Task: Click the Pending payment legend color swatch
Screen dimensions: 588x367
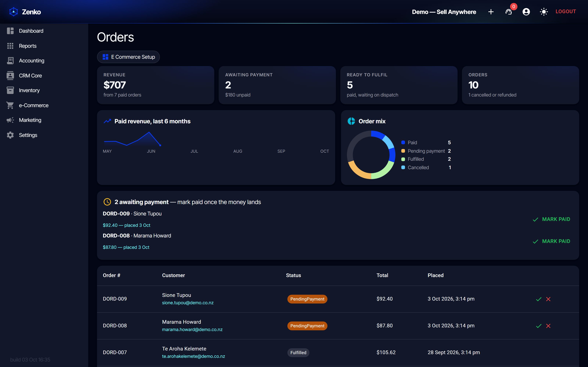Action: 403,151
